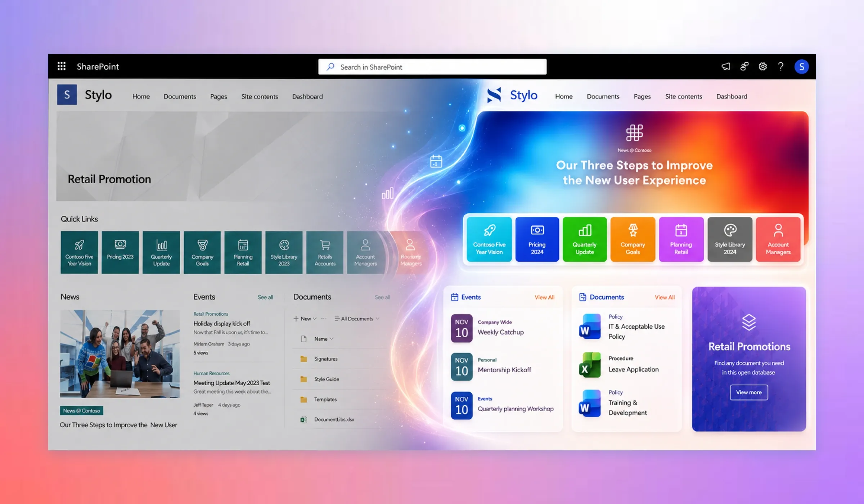The width and height of the screenshot is (864, 504).
Task: Open the Name column sort dropdown
Action: coord(324,339)
